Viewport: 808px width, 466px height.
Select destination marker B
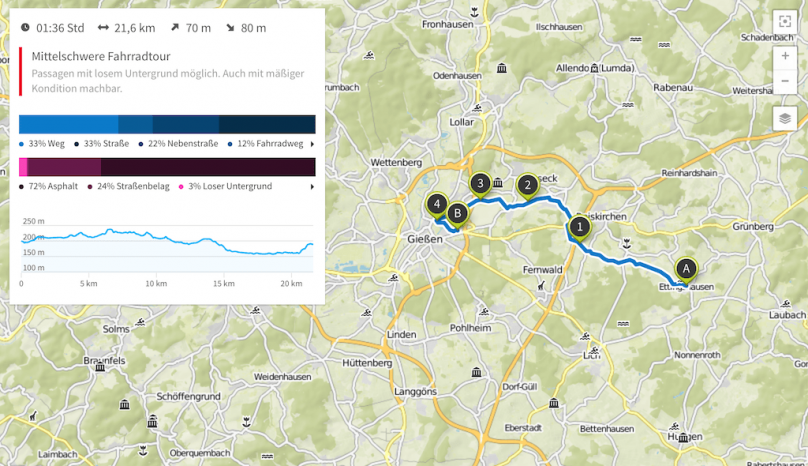(457, 212)
